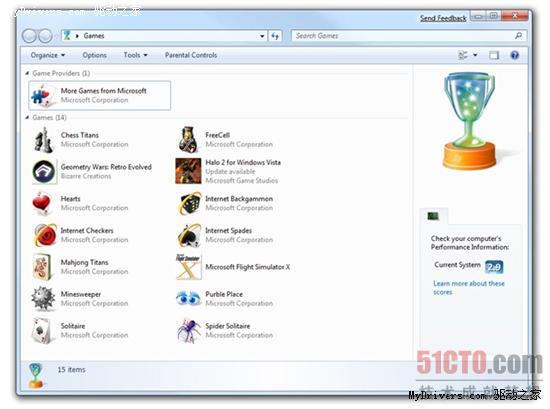The height and width of the screenshot is (409, 550).
Task: Click the Purble Place eyes icon
Action: click(x=188, y=298)
